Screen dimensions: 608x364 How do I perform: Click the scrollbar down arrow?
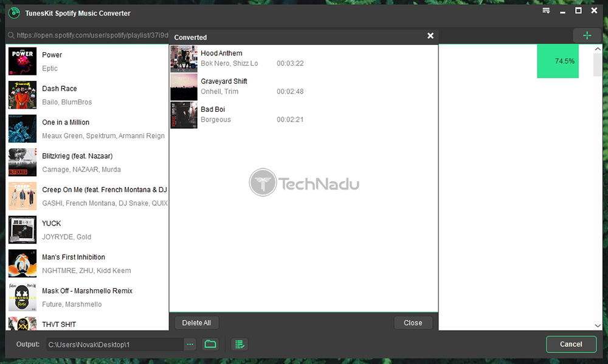[598, 326]
